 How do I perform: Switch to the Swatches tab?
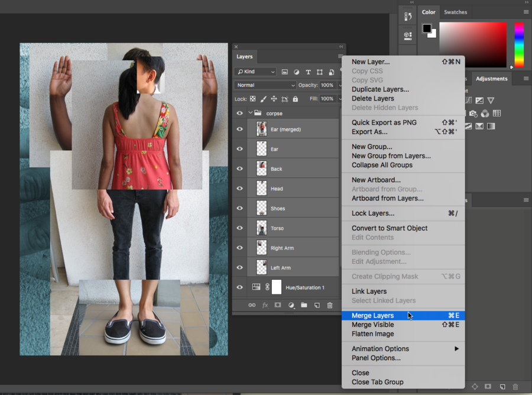tap(455, 12)
